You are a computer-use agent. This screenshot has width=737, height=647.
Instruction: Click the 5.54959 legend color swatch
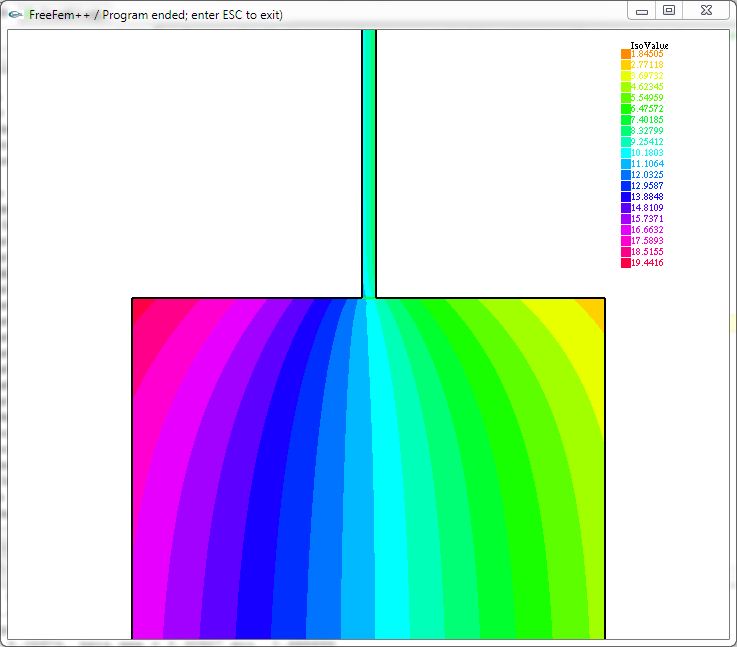[626, 98]
